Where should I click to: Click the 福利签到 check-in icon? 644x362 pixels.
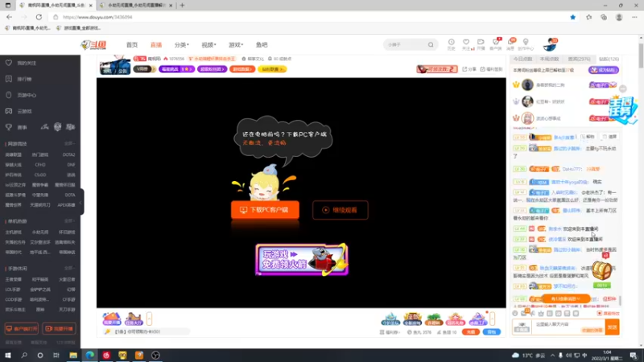pos(491,69)
